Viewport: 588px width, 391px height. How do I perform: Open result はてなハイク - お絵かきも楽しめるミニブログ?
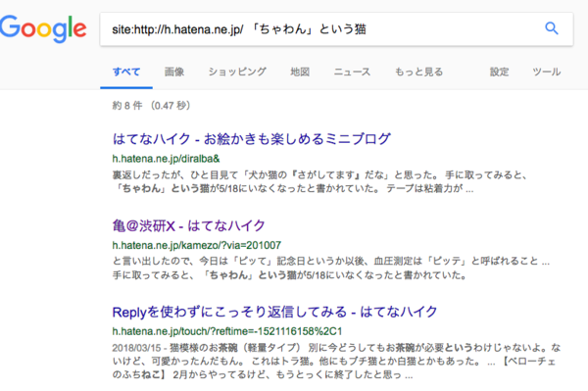[x=251, y=139]
